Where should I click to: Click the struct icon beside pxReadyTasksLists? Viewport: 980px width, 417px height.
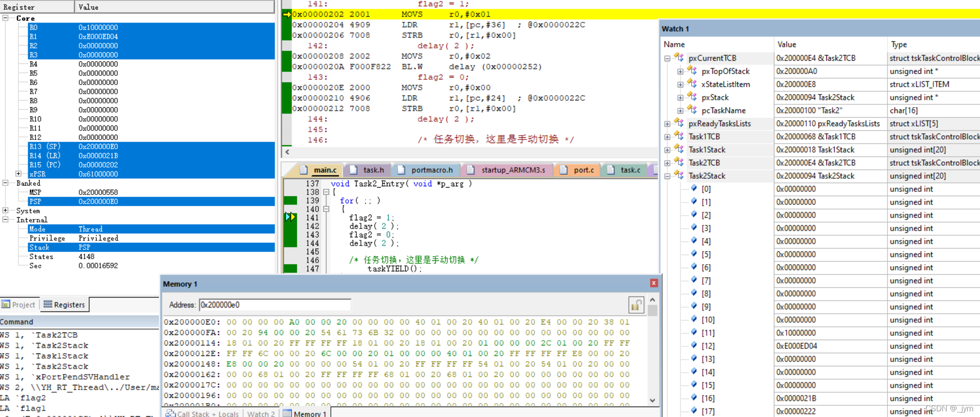coord(678,123)
